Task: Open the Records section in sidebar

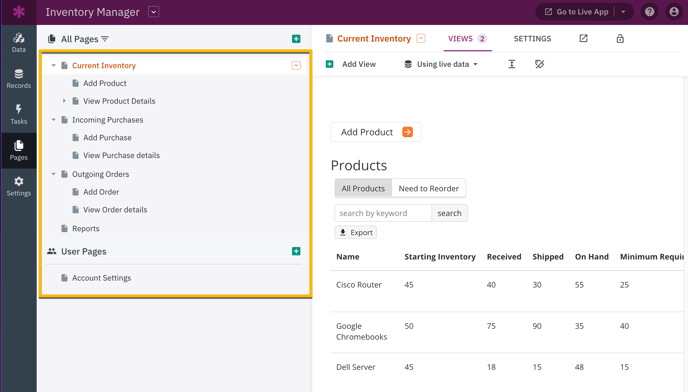Action: coord(18,79)
